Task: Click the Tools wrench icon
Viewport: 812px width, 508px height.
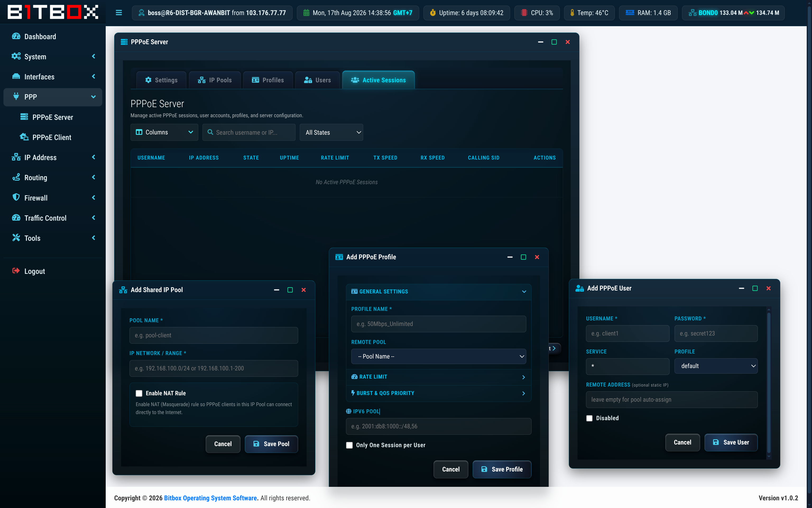Action: point(16,238)
